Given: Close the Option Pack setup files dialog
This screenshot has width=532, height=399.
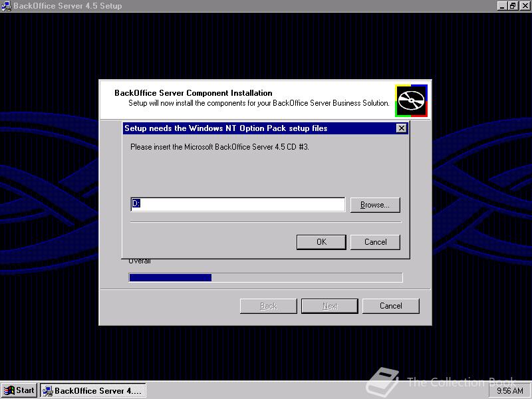Looking at the screenshot, I should (402, 128).
